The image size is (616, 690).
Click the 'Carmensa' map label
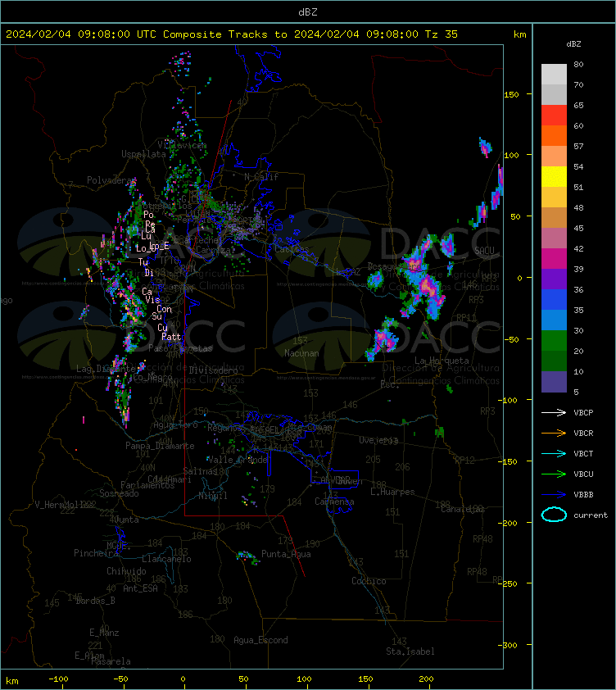coord(334,502)
